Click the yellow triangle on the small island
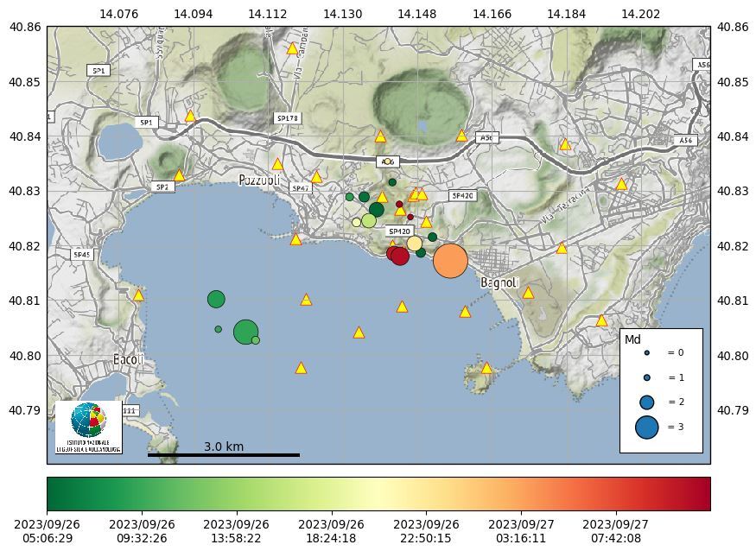Image resolution: width=756 pixels, height=551 pixels. coord(486,368)
